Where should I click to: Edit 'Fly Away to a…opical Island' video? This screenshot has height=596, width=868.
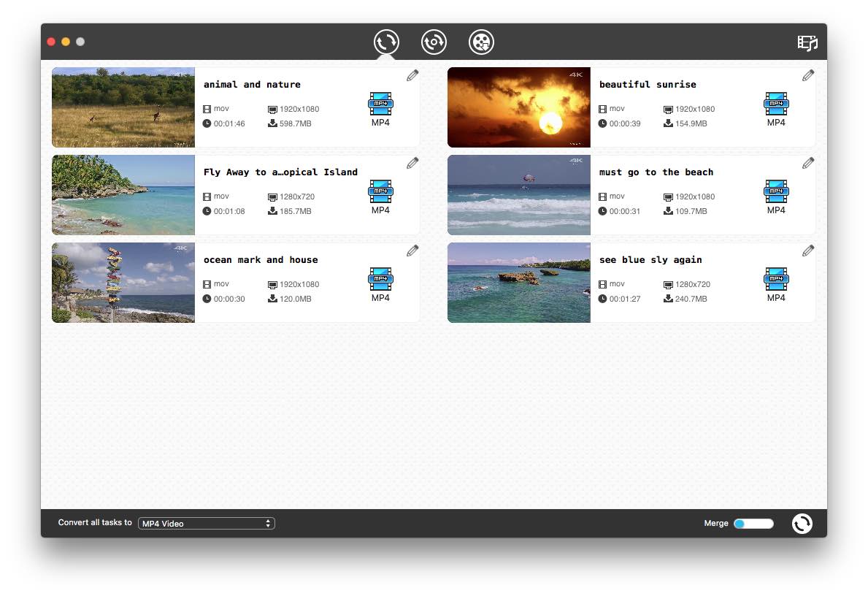point(412,163)
